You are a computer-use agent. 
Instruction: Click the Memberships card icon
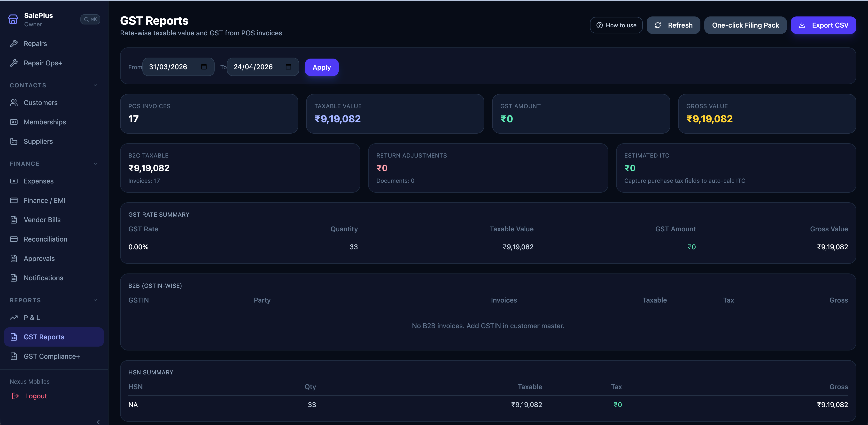14,122
